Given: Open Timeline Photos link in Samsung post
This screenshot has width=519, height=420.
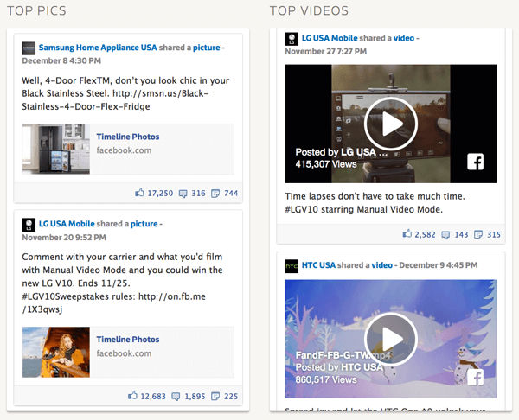Looking at the screenshot, I should pyautogui.click(x=127, y=137).
